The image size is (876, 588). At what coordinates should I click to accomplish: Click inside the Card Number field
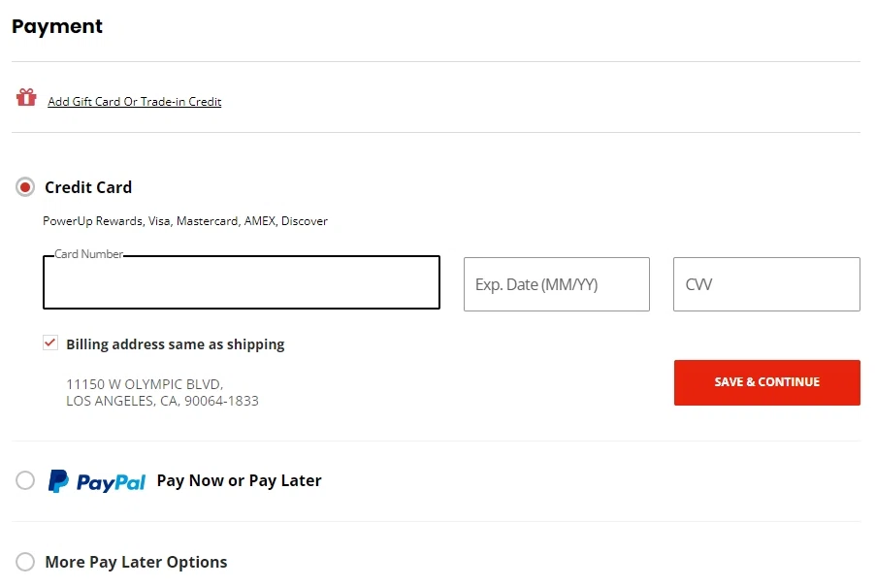click(241, 282)
